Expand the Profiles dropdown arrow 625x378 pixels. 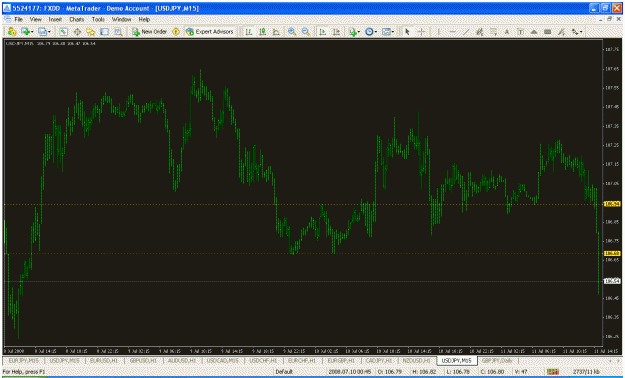(x=49, y=32)
